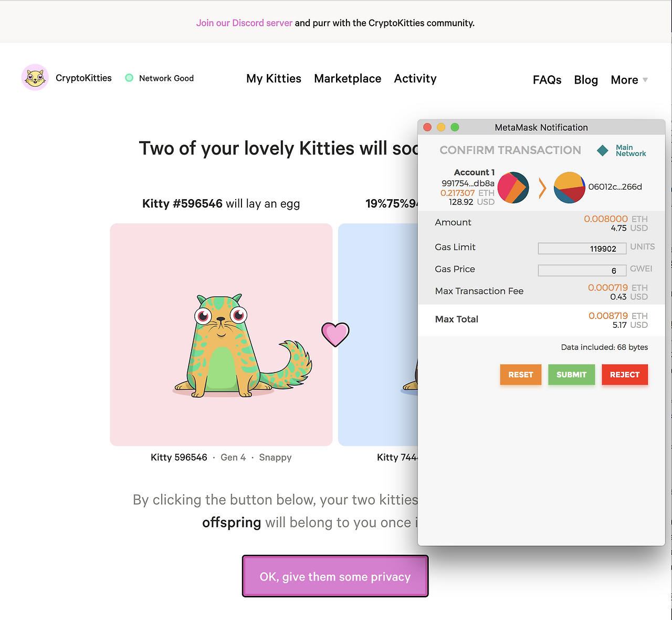Click the Snappy label under the kitty
The width and height of the screenshot is (672, 620).
click(x=275, y=458)
